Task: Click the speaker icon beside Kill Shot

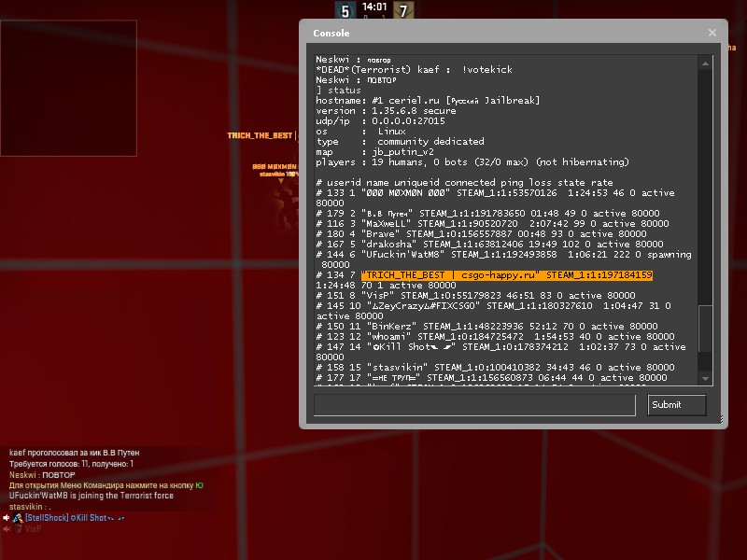Action: click(x=6, y=518)
